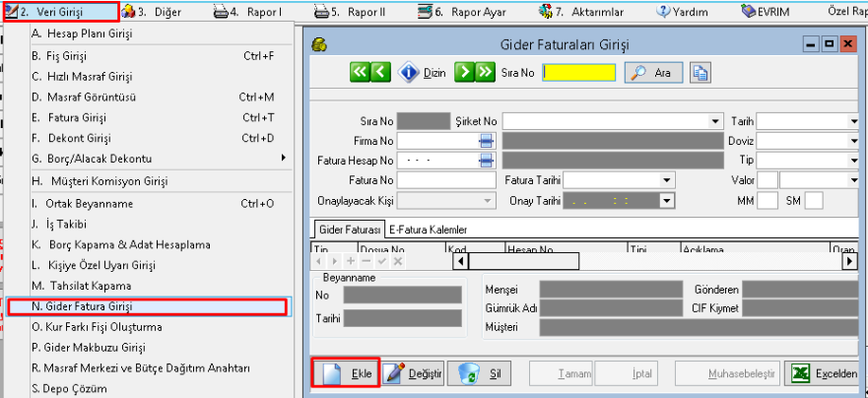Click right arrow of grid horizontal scrollbar
This screenshot has height=398, width=868.
[x=849, y=261]
